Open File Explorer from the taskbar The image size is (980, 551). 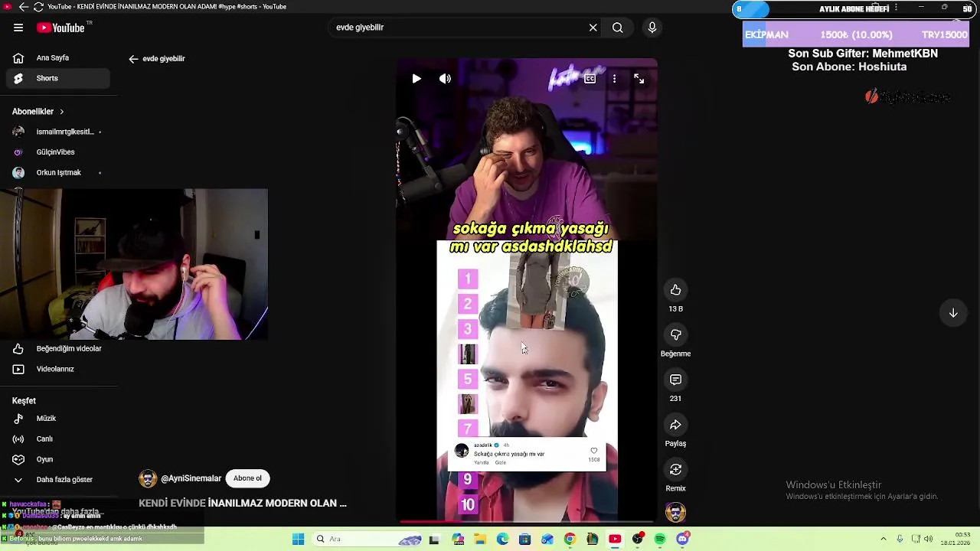[480, 540]
